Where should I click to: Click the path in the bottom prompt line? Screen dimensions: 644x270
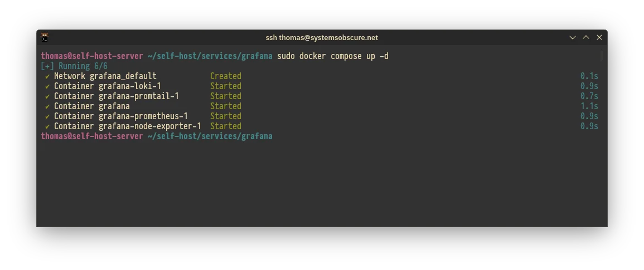(210, 136)
